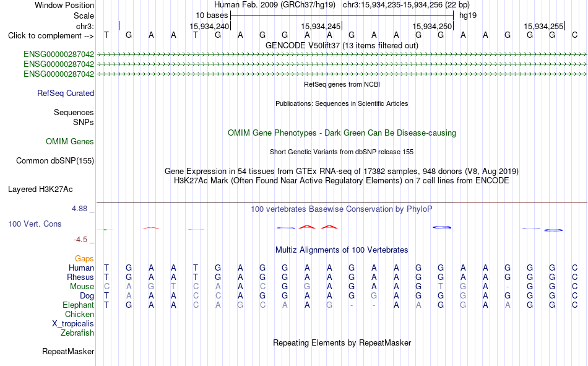Click the Scale label

coord(84,15)
